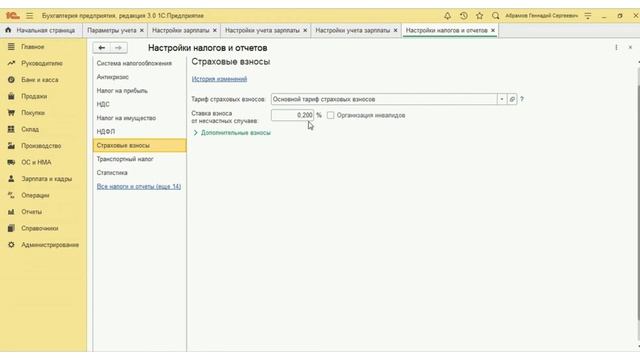Click the forward arrow navigation button
640x360 pixels.
click(118, 48)
